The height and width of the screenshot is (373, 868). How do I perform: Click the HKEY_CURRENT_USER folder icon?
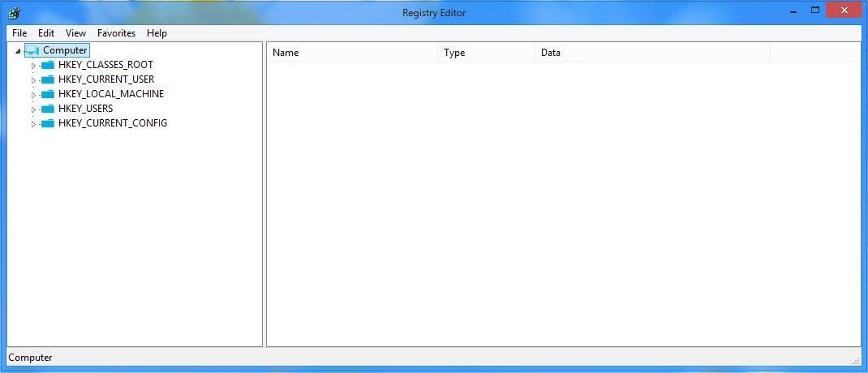point(48,79)
